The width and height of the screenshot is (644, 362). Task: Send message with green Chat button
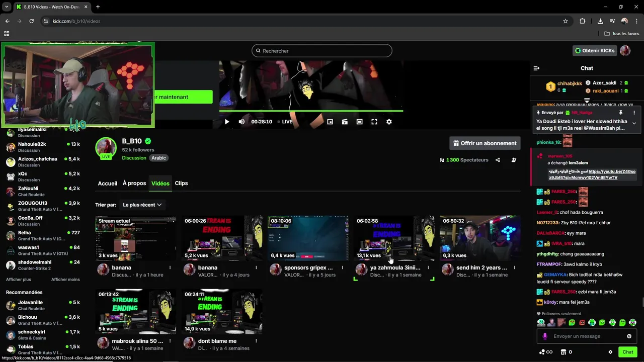628,352
